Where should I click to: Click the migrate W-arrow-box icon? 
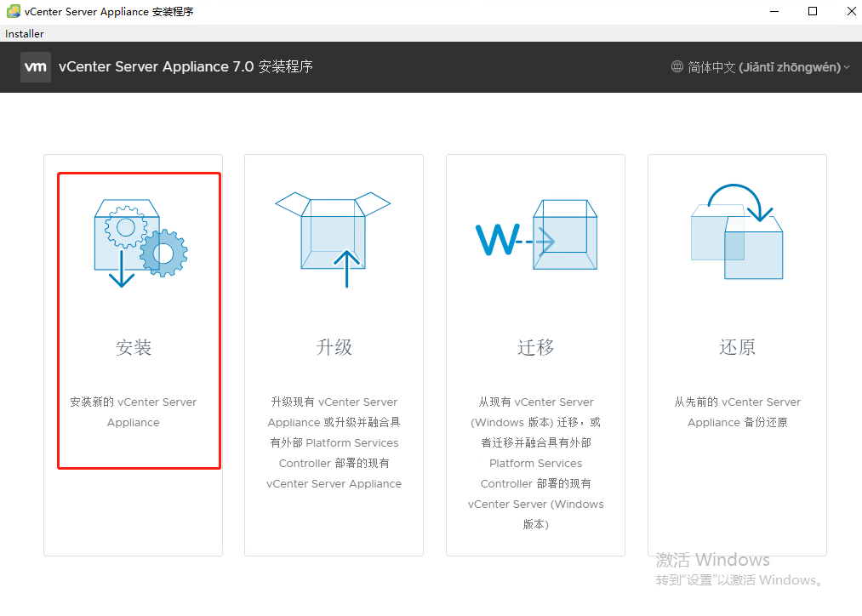(x=537, y=235)
